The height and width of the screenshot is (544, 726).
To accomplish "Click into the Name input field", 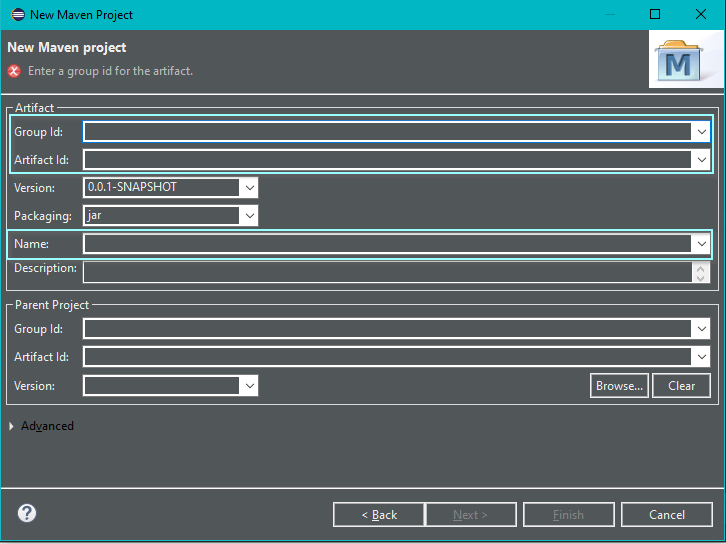I will [x=388, y=244].
